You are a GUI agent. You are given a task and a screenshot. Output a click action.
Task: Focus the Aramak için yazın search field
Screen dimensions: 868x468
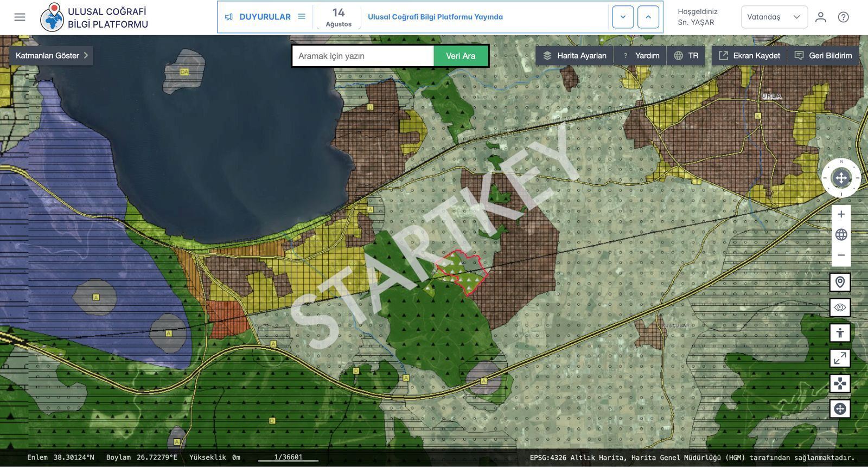(x=362, y=56)
